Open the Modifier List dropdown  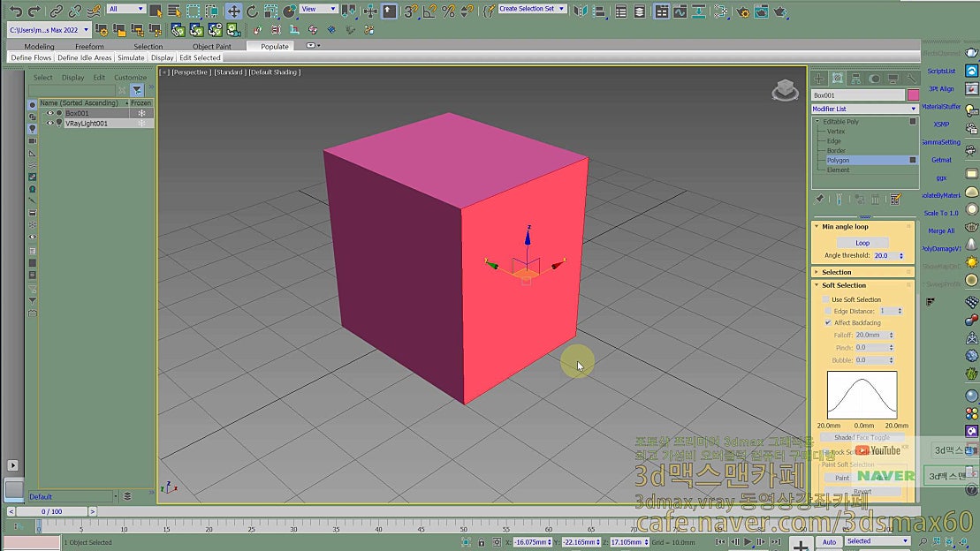coord(864,107)
